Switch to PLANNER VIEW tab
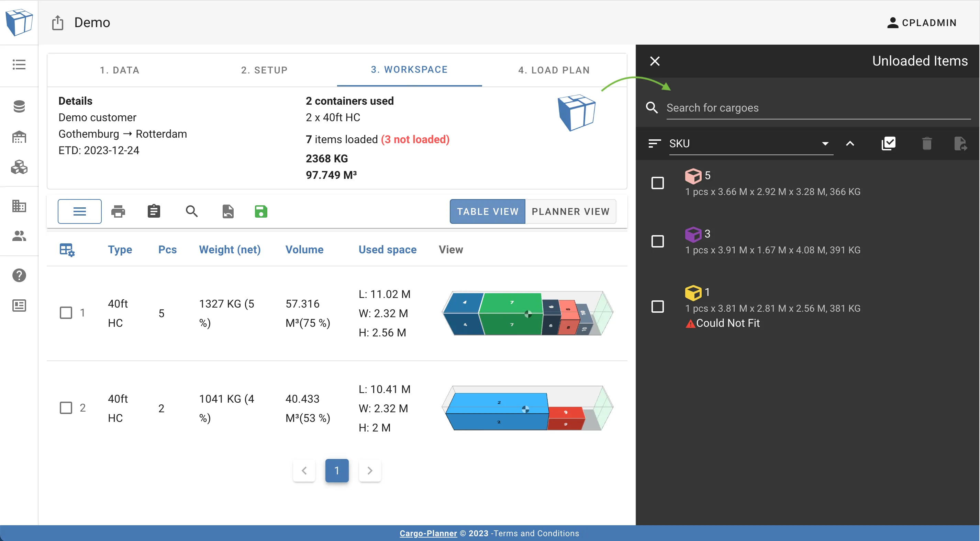Viewport: 980px width, 541px height. [571, 211]
